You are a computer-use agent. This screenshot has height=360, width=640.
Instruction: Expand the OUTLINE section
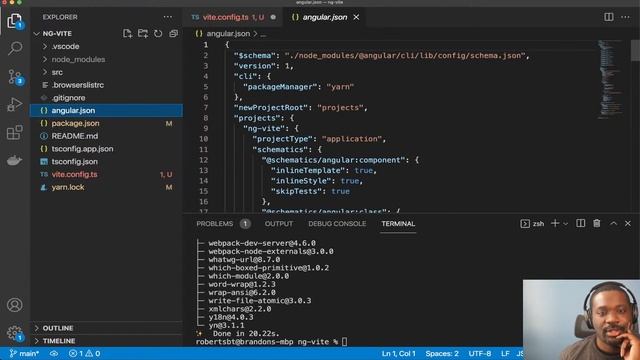(106, 328)
